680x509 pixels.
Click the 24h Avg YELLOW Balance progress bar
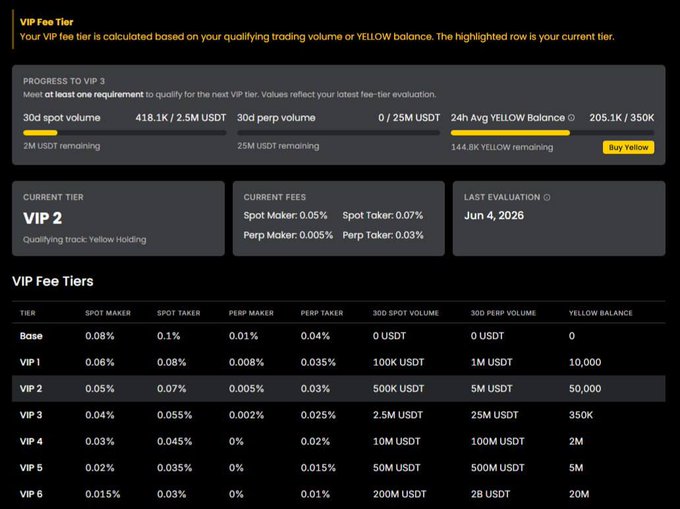tap(552, 133)
